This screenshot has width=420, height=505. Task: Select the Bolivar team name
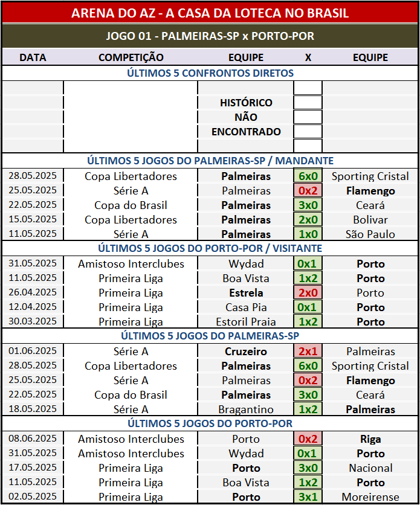pos(370,220)
